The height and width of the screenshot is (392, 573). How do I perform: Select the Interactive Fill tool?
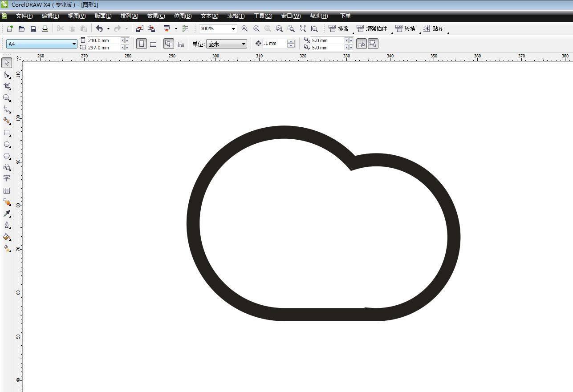pos(7,248)
